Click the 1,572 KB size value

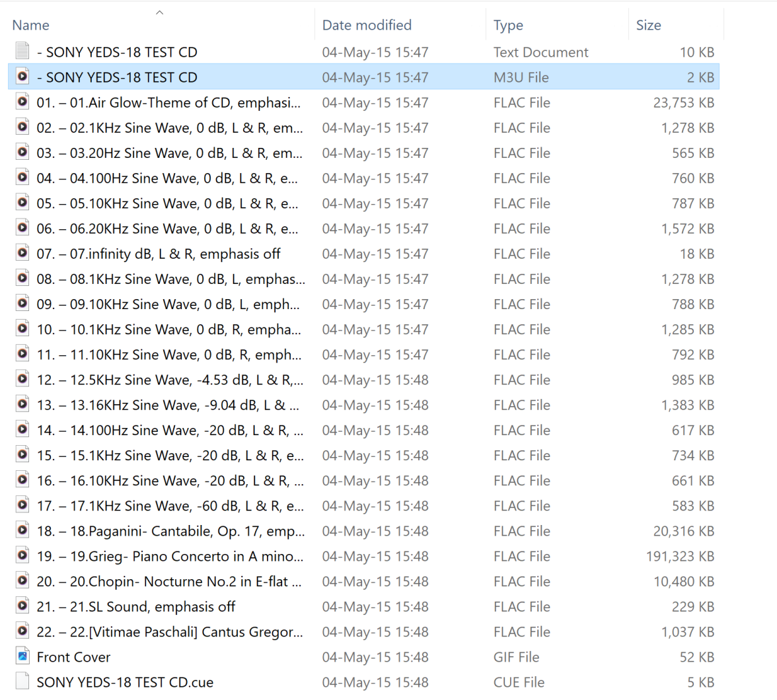tap(688, 229)
